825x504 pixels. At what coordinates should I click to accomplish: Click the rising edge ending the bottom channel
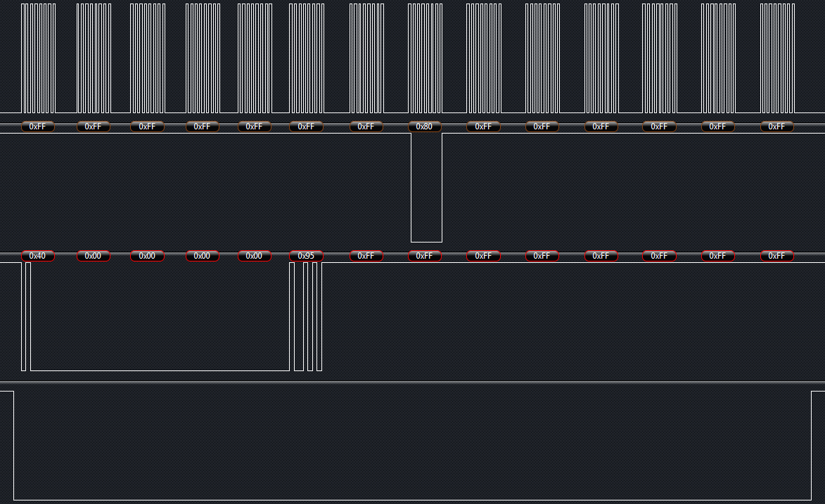click(811, 446)
